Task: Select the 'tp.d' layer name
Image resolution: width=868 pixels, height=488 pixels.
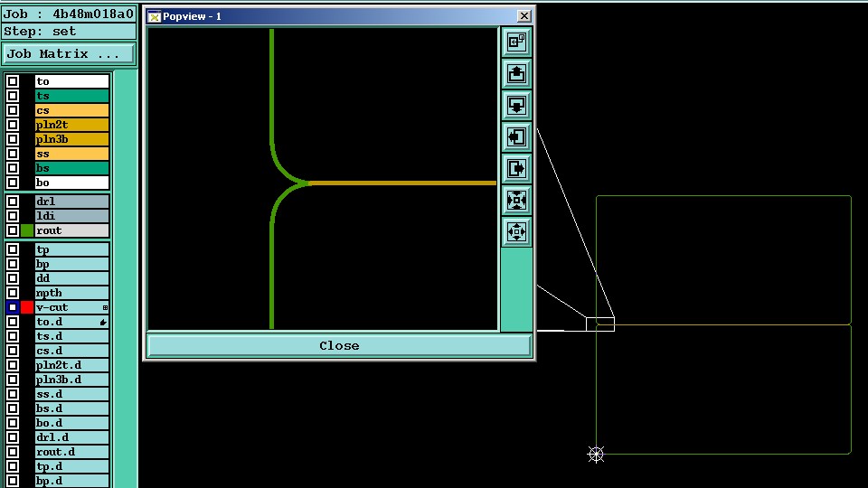Action: tap(72, 466)
